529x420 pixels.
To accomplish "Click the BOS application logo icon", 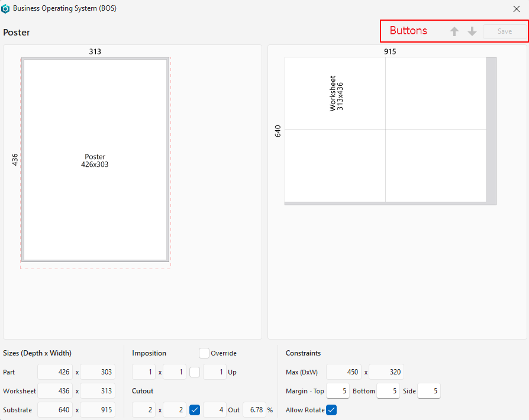I will pyautogui.click(x=6, y=9).
